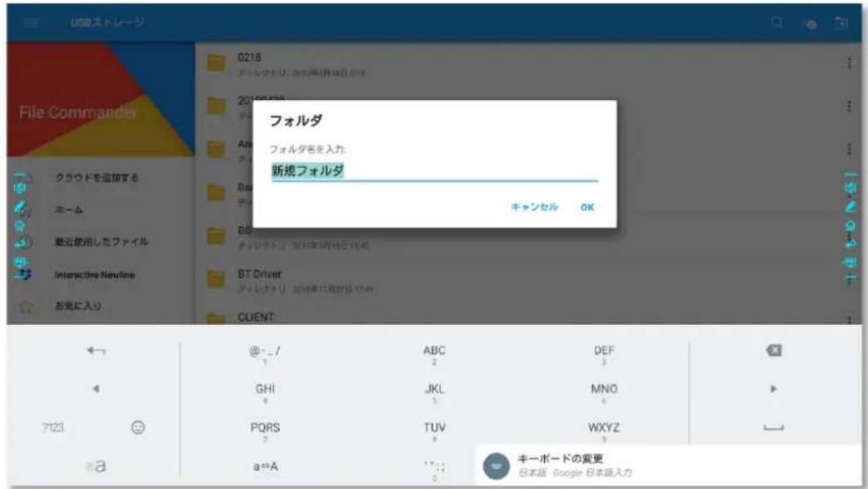
Task: Tap the ABC key
Action: pos(434,354)
